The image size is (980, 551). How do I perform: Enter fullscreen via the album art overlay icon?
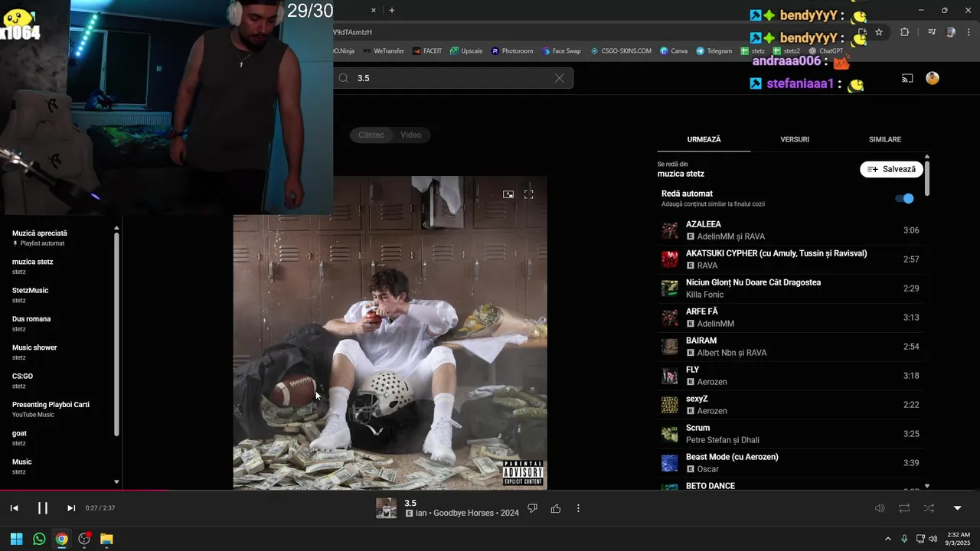tap(528, 194)
